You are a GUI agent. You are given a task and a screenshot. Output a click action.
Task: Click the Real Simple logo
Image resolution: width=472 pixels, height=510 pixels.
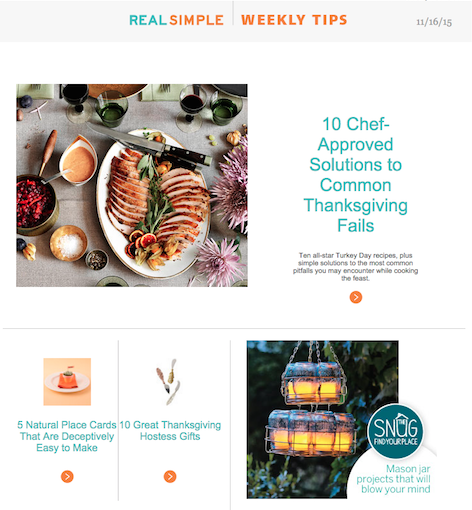(x=176, y=20)
